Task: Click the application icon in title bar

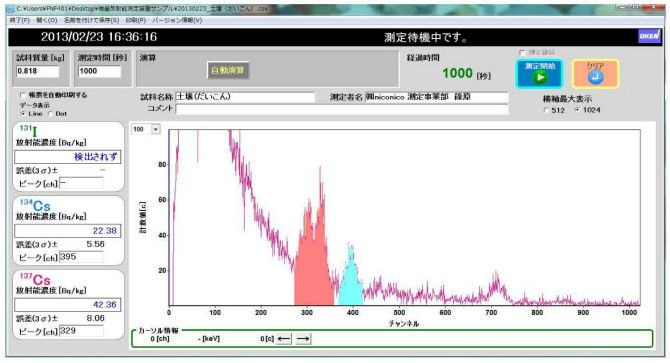Action: tap(11, 9)
